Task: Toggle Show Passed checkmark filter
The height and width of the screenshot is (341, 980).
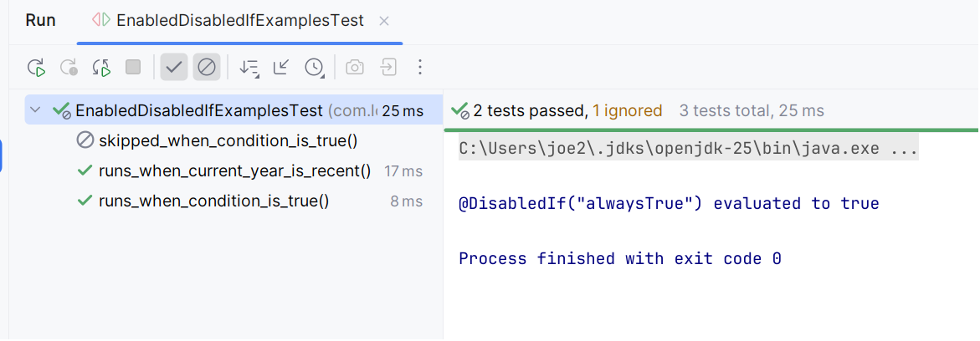Action: point(174,68)
